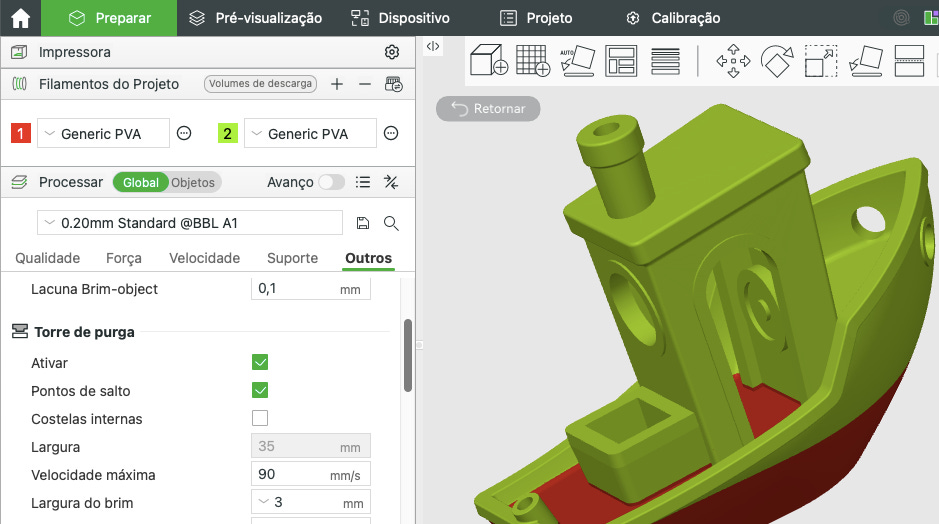
Task: Select the Scale tool icon
Action: tap(820, 60)
